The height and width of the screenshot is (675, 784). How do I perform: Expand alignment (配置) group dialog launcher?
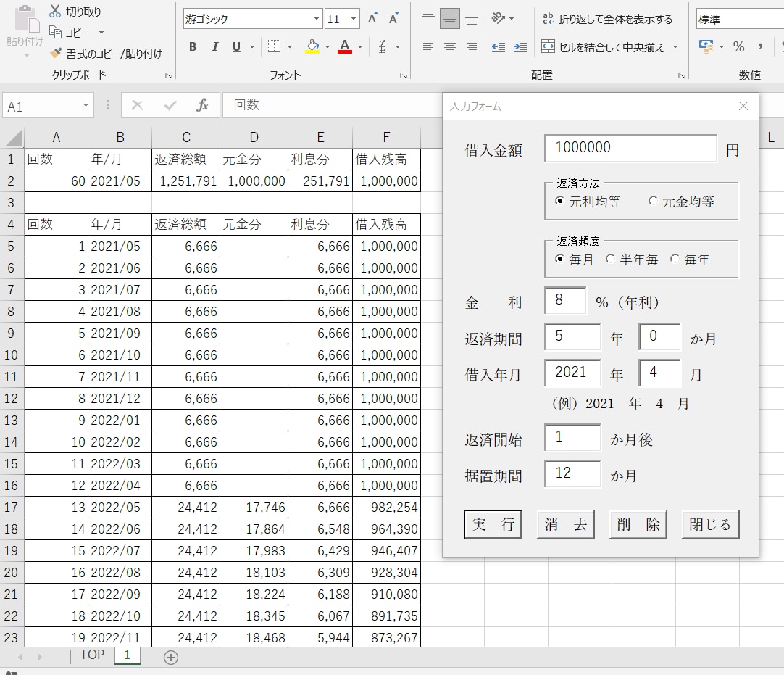tap(682, 75)
